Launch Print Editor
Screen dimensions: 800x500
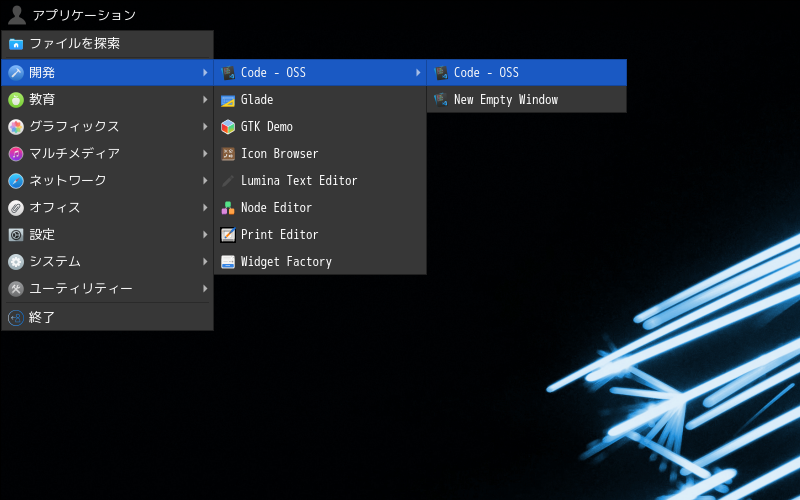coord(320,235)
